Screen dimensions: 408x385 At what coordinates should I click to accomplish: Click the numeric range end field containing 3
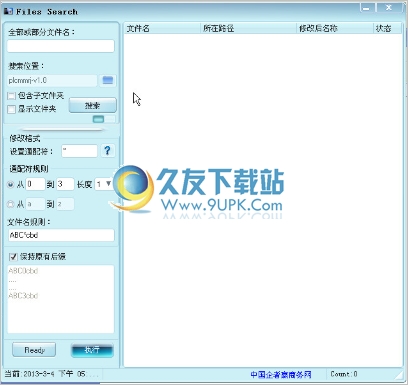[x=65, y=184]
